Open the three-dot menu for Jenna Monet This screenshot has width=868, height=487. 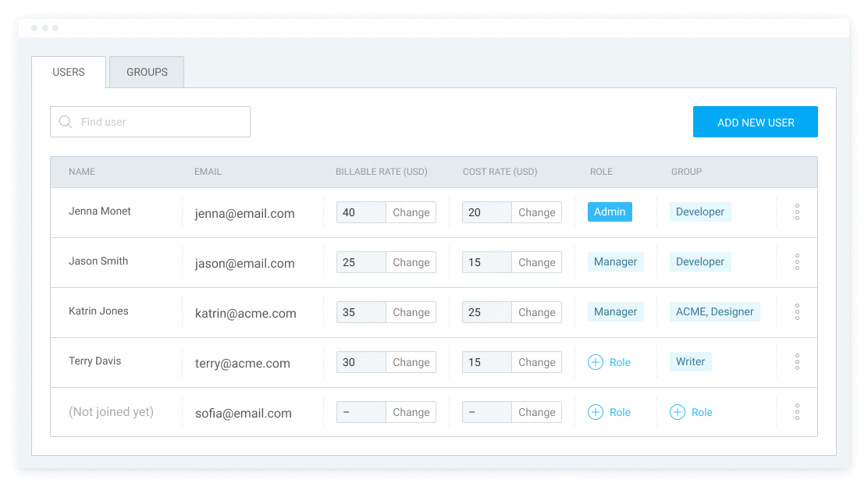coord(797,212)
